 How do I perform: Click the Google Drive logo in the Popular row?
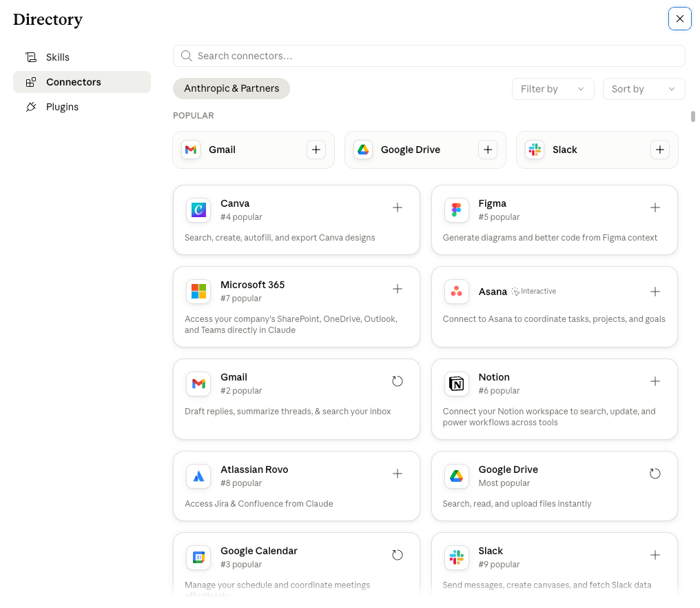coord(363,150)
